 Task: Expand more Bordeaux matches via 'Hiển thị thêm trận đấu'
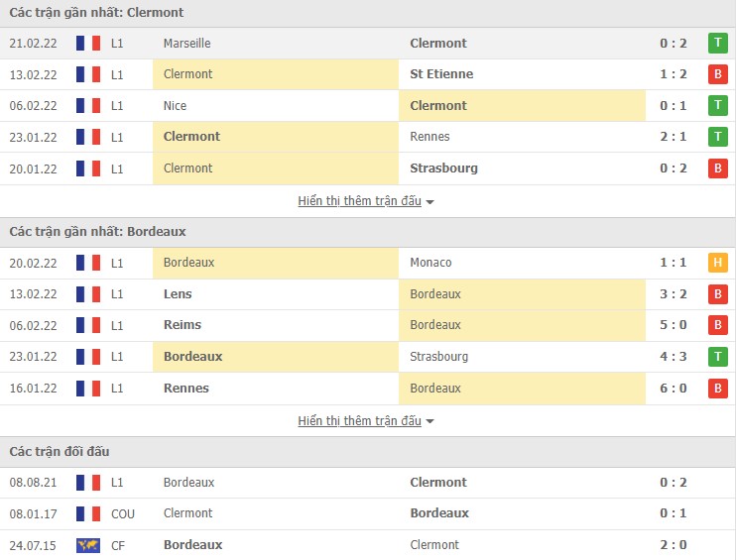coord(359,421)
